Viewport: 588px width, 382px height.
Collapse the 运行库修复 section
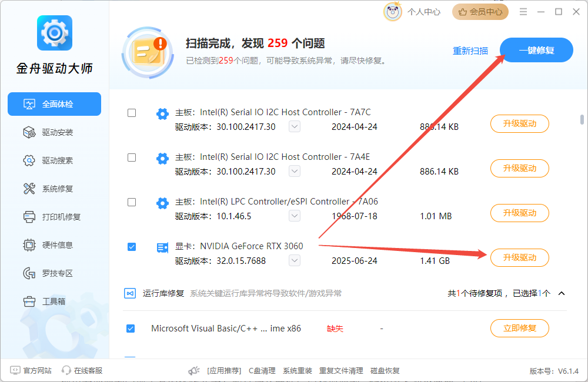[x=561, y=293]
